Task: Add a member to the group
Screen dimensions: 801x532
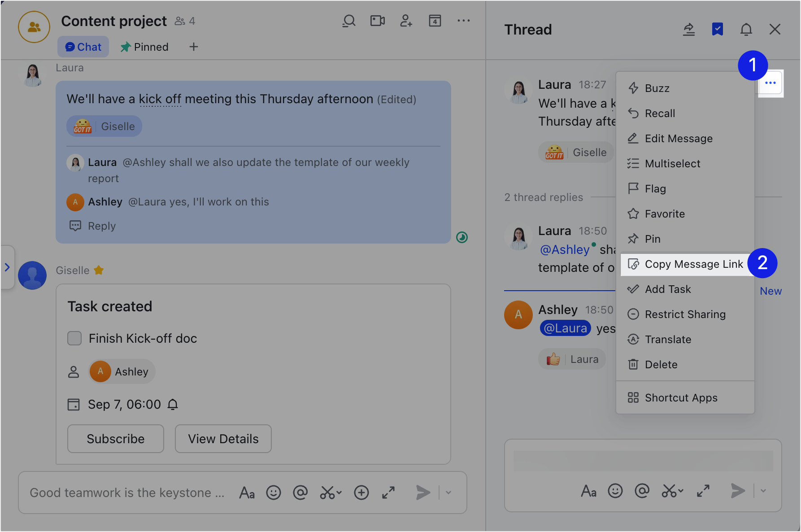Action: [406, 21]
